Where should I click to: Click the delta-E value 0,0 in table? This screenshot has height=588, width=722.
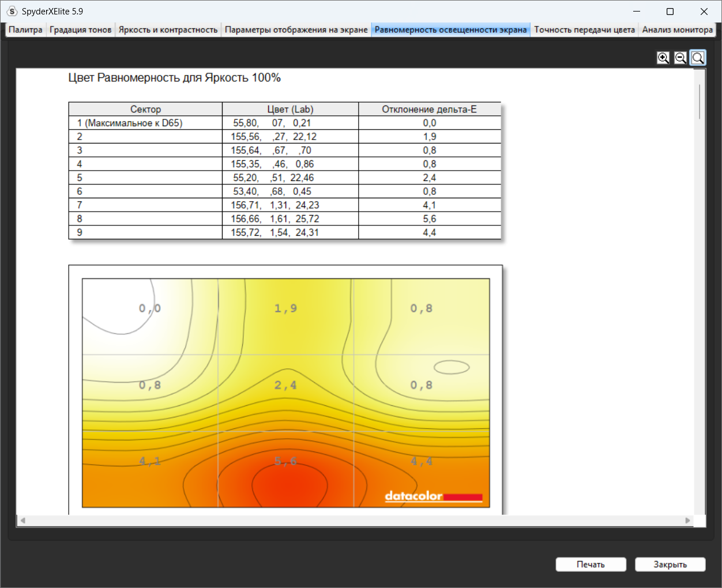[430, 123]
